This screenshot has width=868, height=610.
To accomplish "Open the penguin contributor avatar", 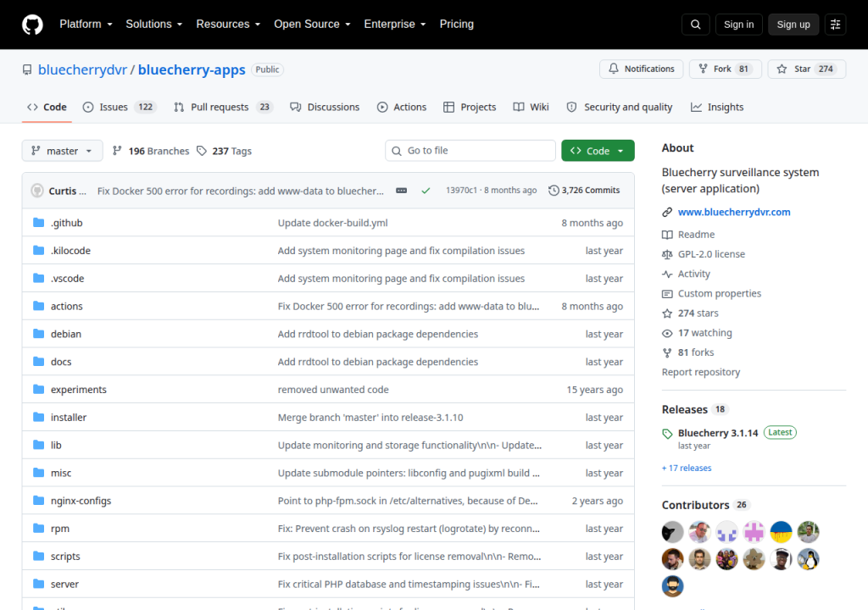I will 808,559.
